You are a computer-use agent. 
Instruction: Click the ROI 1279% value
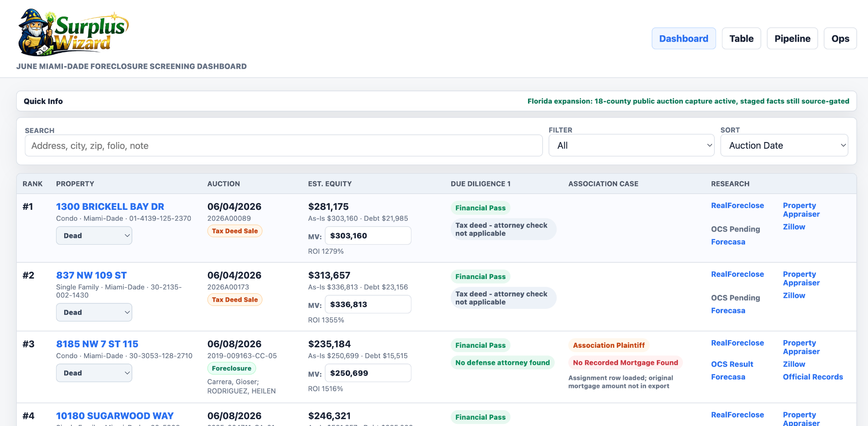(x=325, y=251)
